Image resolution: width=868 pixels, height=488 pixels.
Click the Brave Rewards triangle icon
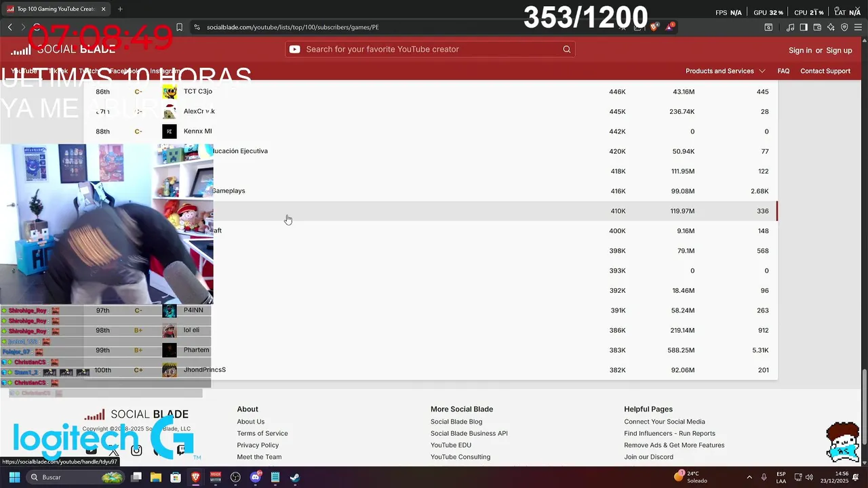point(670,27)
